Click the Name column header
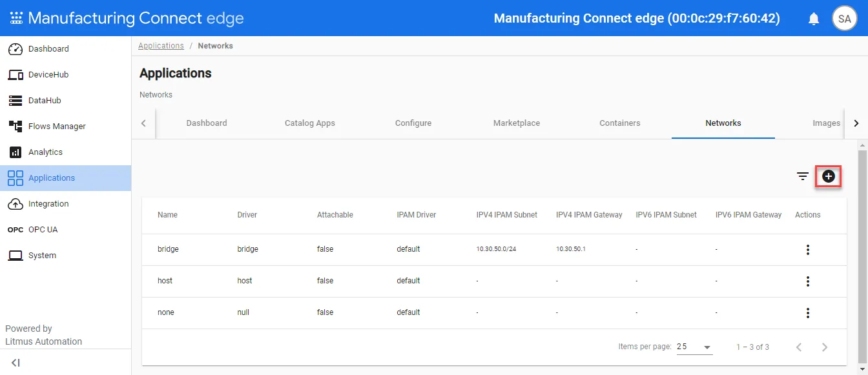The height and width of the screenshot is (375, 868). 167,215
